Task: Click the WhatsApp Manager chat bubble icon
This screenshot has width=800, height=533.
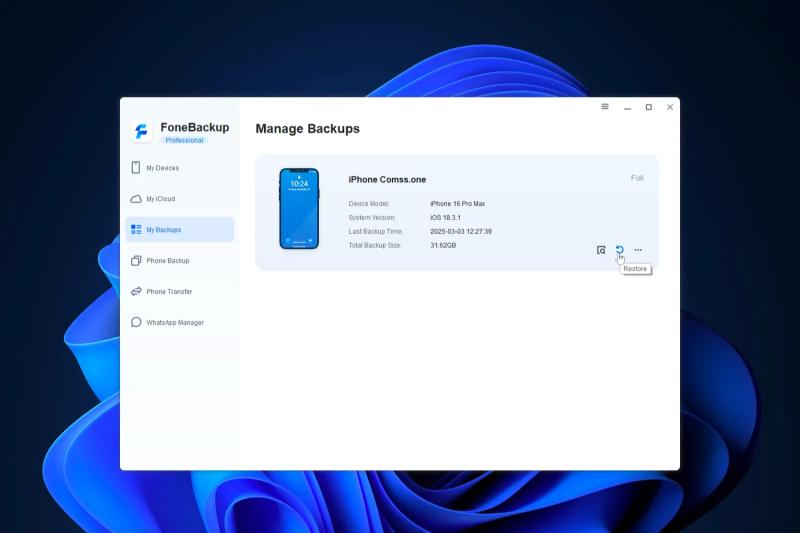Action: pyautogui.click(x=136, y=322)
